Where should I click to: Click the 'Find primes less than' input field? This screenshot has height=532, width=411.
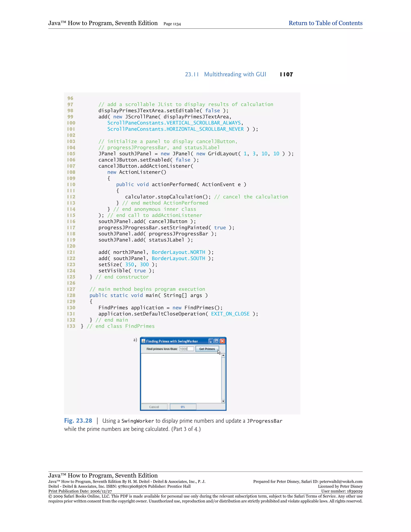point(186,349)
